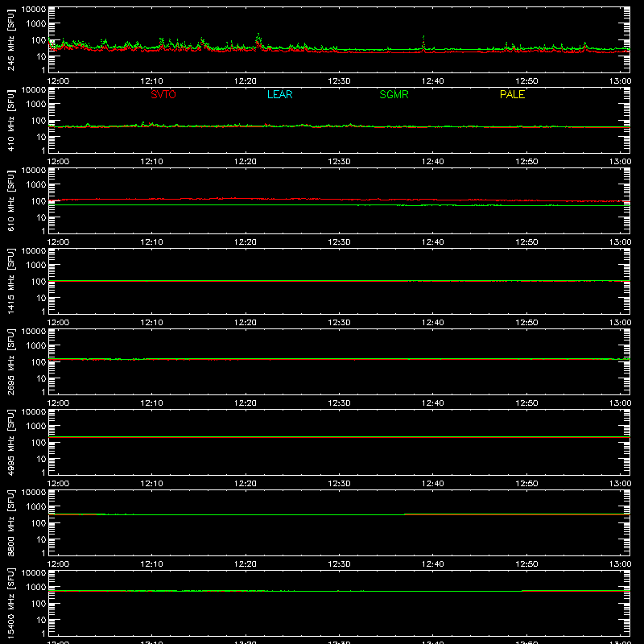Click the 12:39 burst spike in 245 MHz plot
This screenshot has width=644, height=644.
coord(423,43)
